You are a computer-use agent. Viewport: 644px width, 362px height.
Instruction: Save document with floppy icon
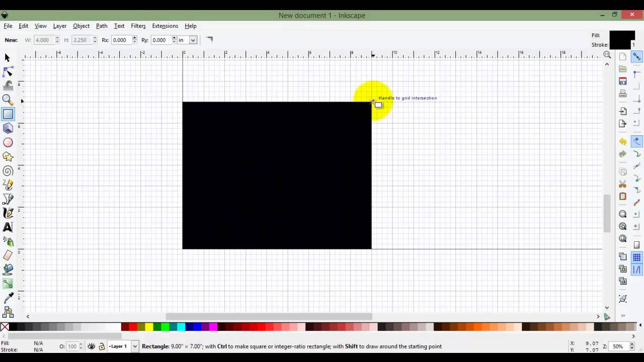pos(623,81)
